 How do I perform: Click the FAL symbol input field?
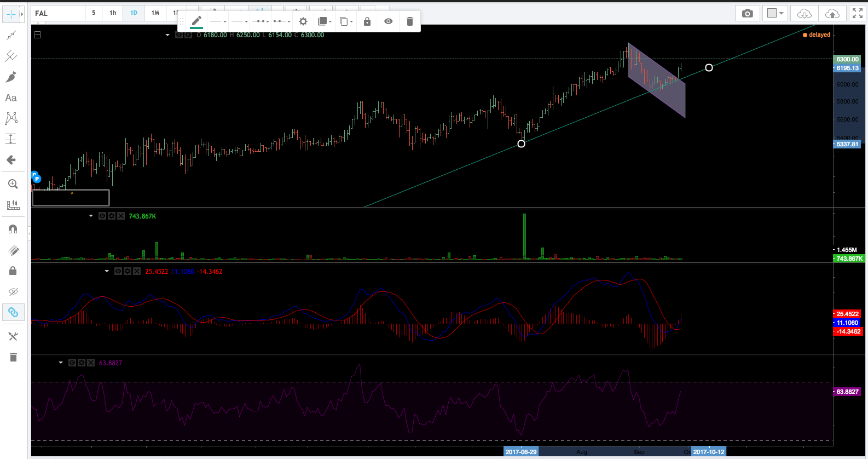(57, 13)
